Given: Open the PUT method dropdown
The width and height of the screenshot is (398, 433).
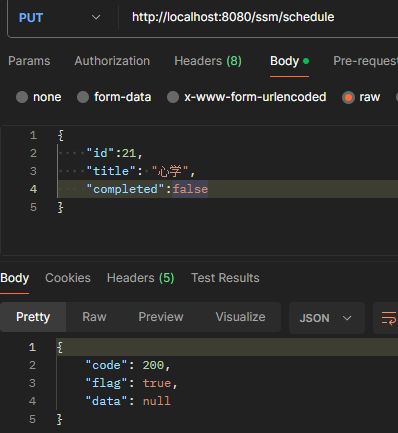Looking at the screenshot, I should (x=59, y=17).
